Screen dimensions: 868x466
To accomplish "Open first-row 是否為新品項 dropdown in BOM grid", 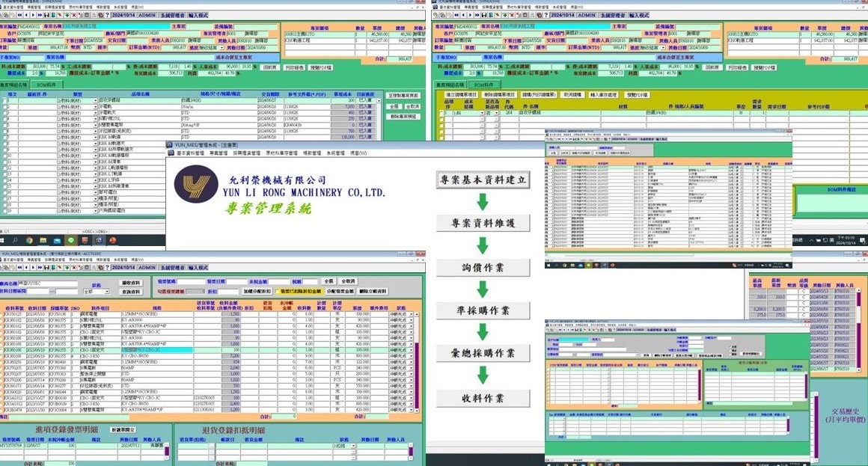I will [x=495, y=113].
